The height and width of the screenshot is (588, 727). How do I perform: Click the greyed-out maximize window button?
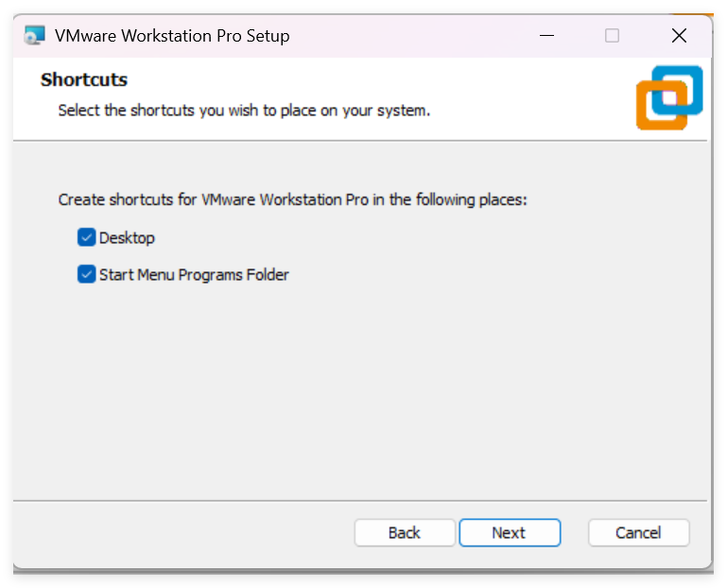(612, 36)
